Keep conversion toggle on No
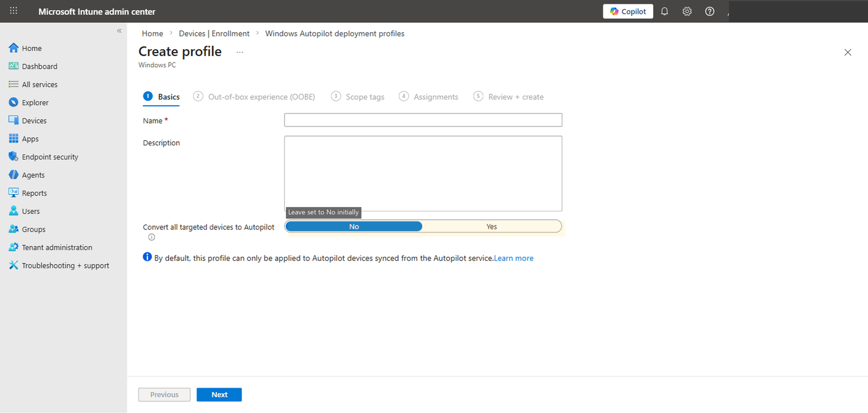 [353, 226]
